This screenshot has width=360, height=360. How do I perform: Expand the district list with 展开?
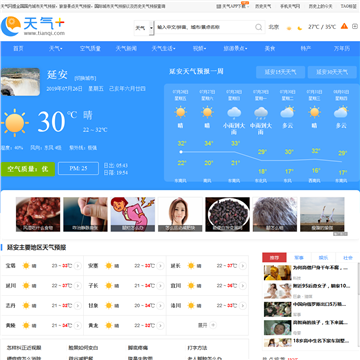(207, 325)
